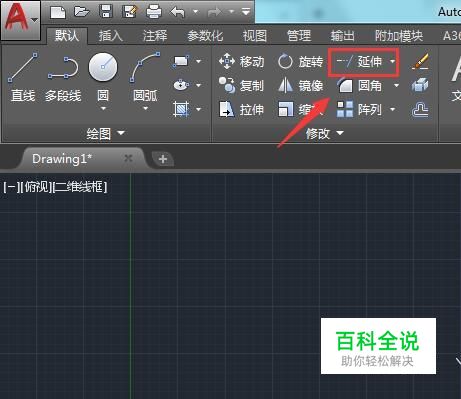
Task: Print the drawing with the plot icon
Action: (x=154, y=12)
